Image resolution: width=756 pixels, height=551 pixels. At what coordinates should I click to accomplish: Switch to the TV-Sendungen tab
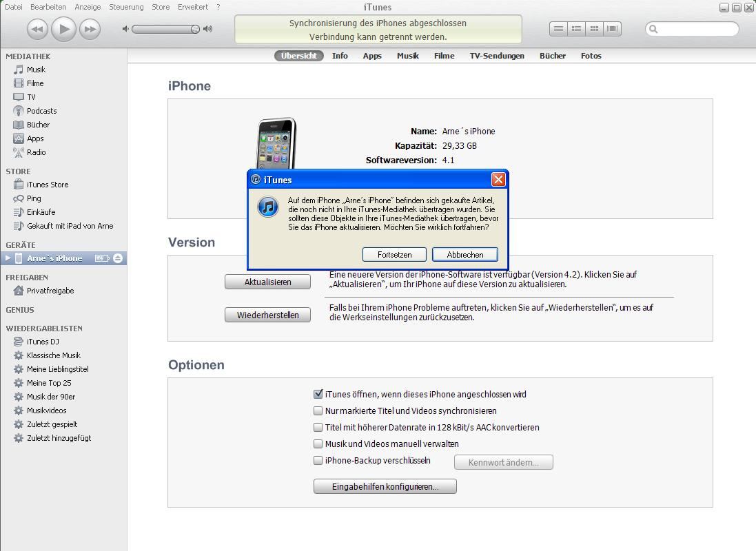[497, 56]
